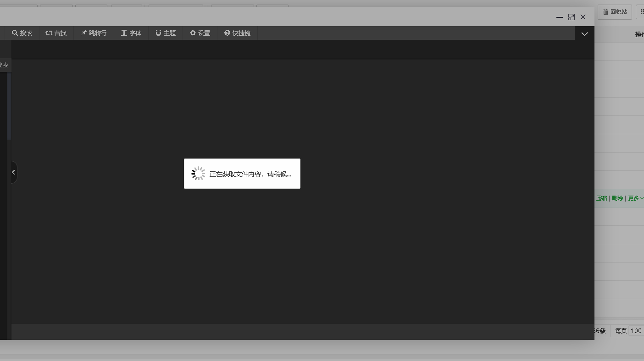Viewport: 644px width, 361px height.
Task: Minimize the editor dialog window
Action: pos(560,17)
